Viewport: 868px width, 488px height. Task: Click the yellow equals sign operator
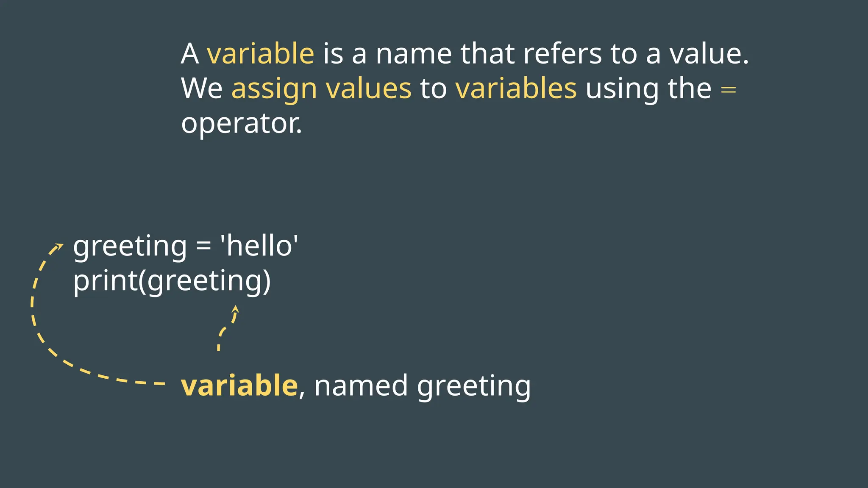pos(728,90)
